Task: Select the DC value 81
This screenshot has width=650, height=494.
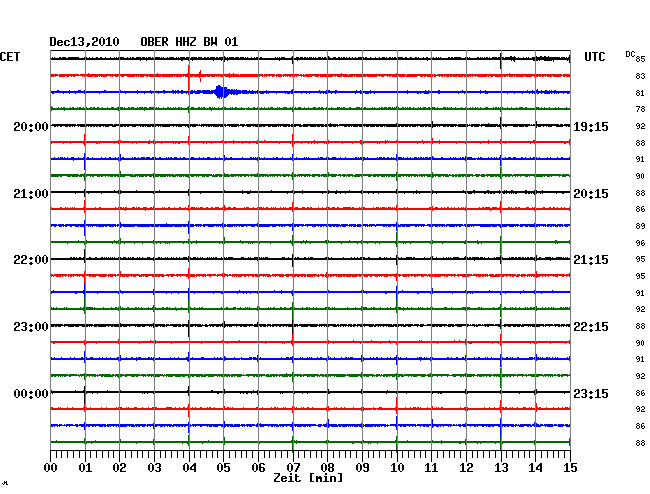Action: (x=640, y=93)
